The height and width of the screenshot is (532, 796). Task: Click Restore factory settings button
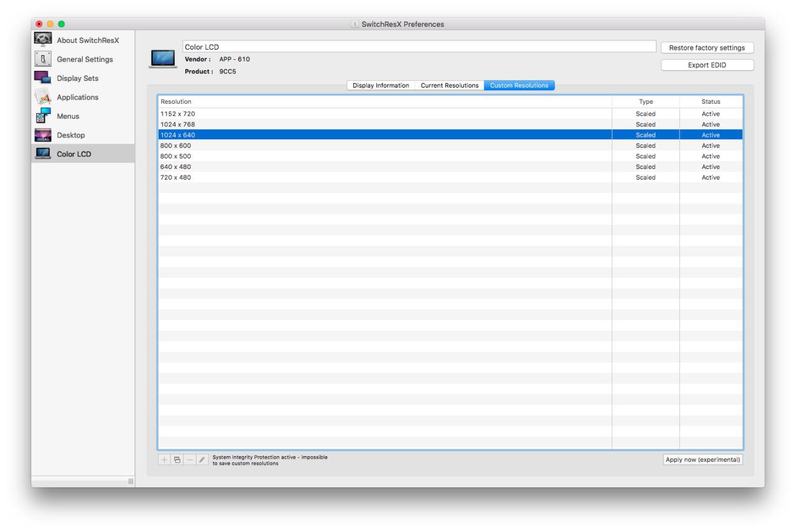pyautogui.click(x=707, y=47)
